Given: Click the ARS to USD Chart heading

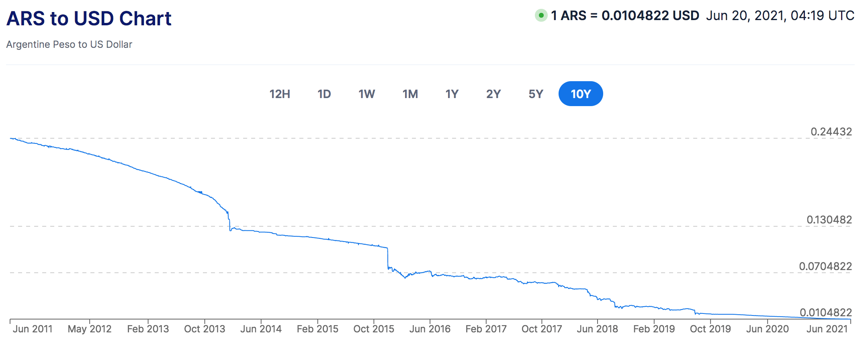Looking at the screenshot, I should click(89, 18).
